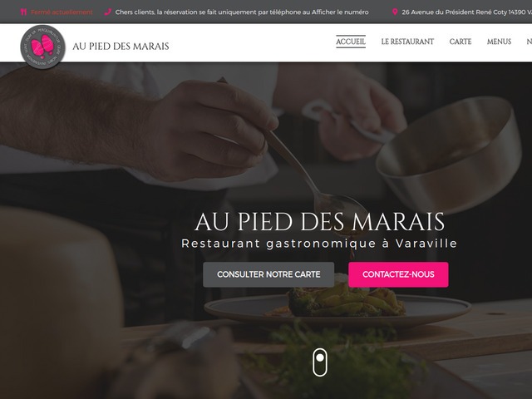Go to the Carte navigation item

click(x=461, y=42)
